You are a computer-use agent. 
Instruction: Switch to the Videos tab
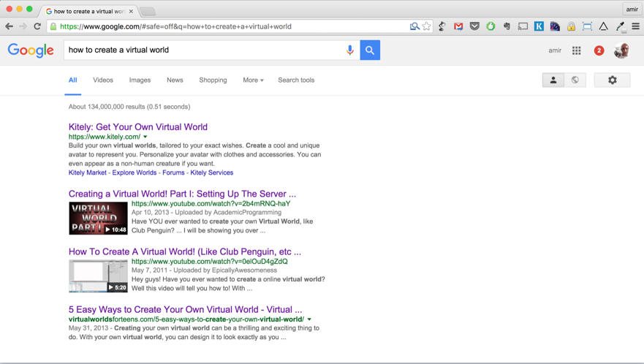point(102,80)
